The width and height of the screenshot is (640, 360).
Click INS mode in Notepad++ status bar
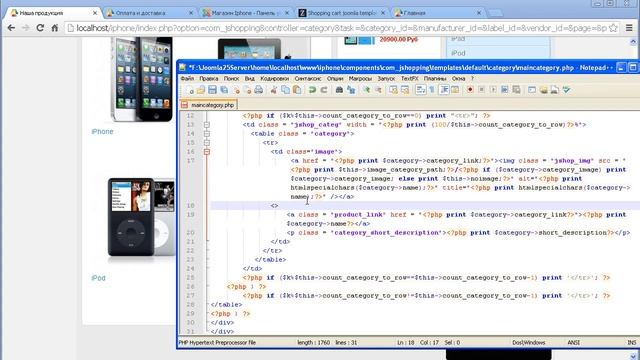tap(631, 342)
